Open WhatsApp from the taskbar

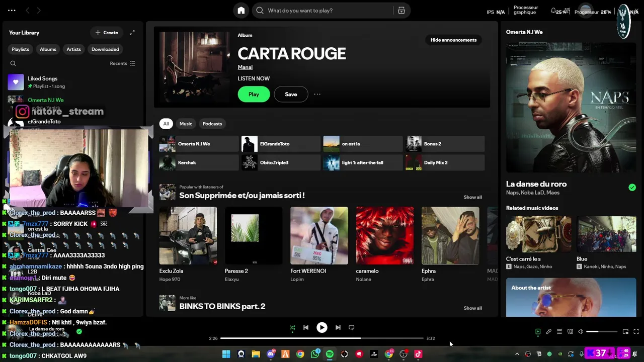click(x=315, y=354)
